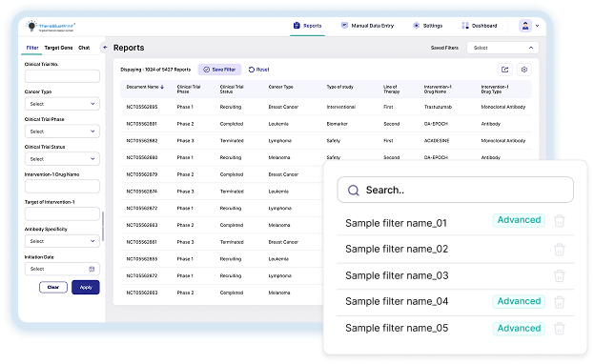This screenshot has height=364, width=594.
Task: Open the Dashboard tab
Action: pos(480,26)
